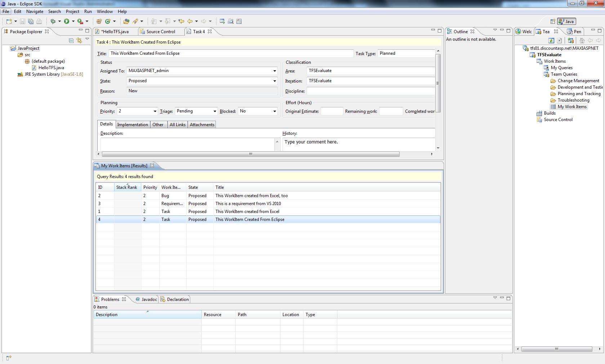Click the green Run icon

click(x=67, y=21)
